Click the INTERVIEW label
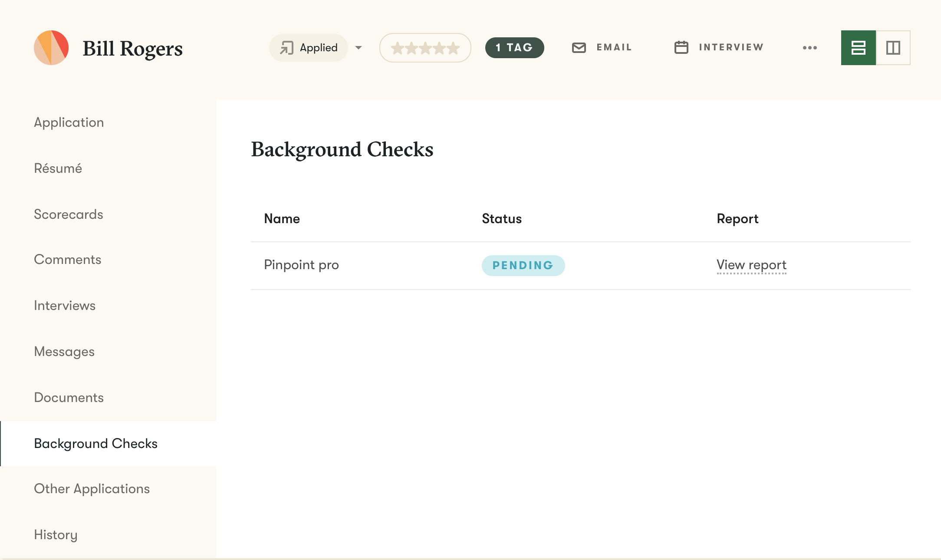 731,47
